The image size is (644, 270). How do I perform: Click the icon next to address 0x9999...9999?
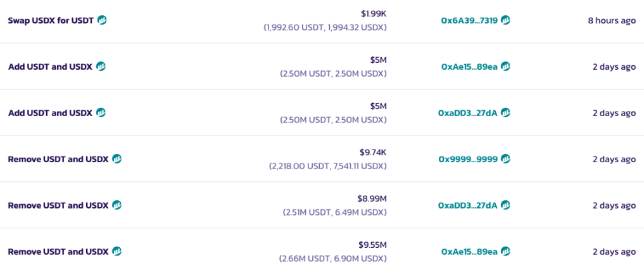pos(505,158)
